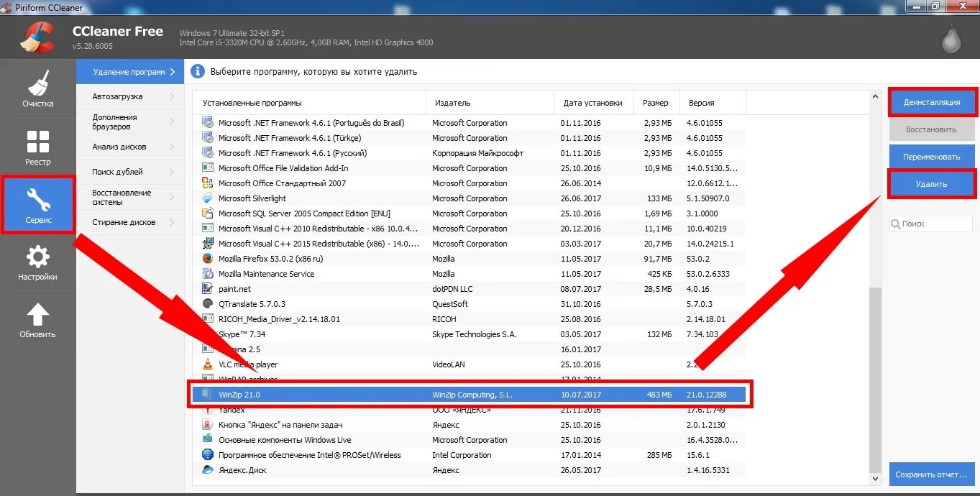Click the Обновить upgrade arrow
The height and width of the screenshot is (496, 980).
coord(37,319)
